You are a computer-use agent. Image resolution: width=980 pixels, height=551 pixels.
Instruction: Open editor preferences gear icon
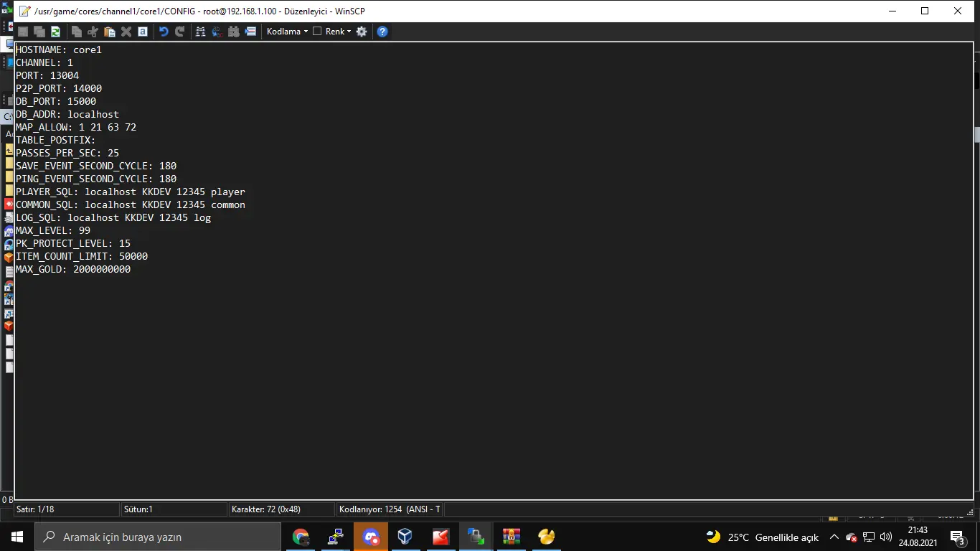362,32
